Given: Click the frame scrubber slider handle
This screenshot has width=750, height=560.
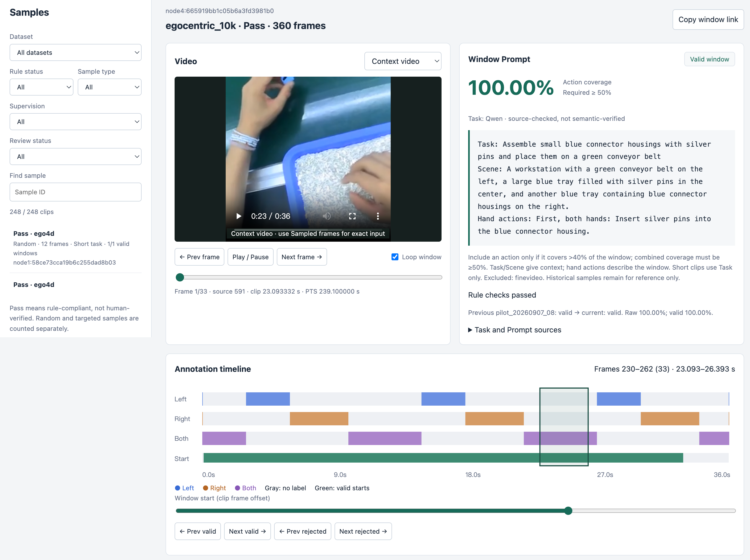Looking at the screenshot, I should pos(180,278).
